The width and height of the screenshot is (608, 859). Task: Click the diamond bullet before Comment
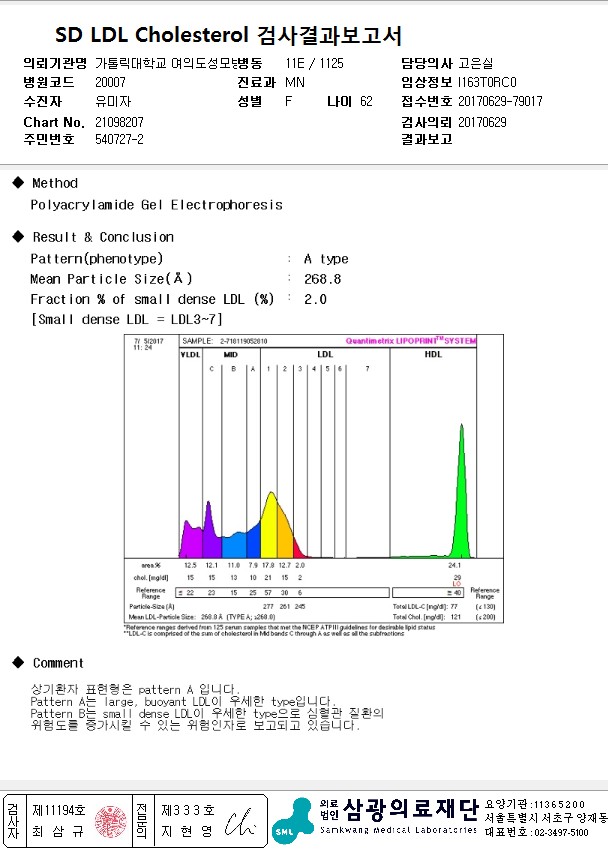18,662
